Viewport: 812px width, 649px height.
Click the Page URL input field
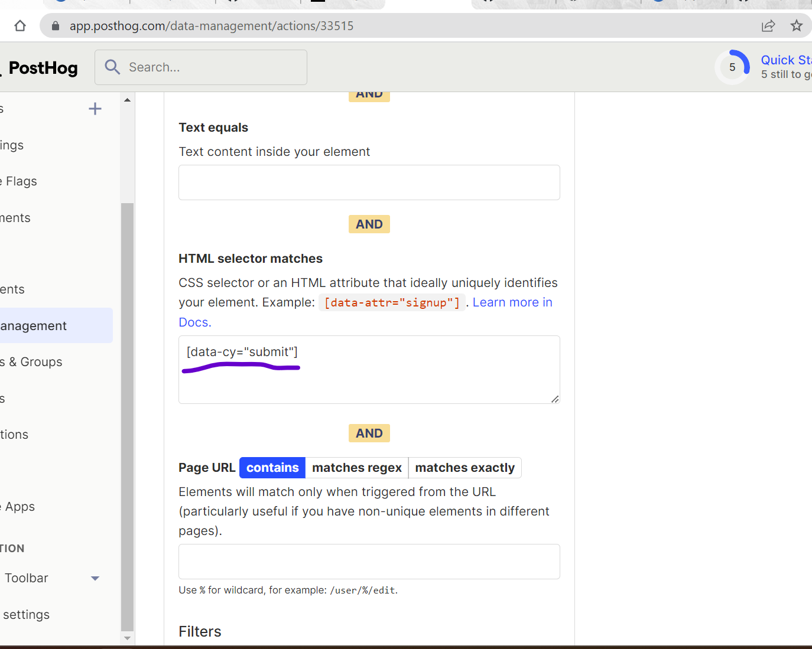[369, 562]
